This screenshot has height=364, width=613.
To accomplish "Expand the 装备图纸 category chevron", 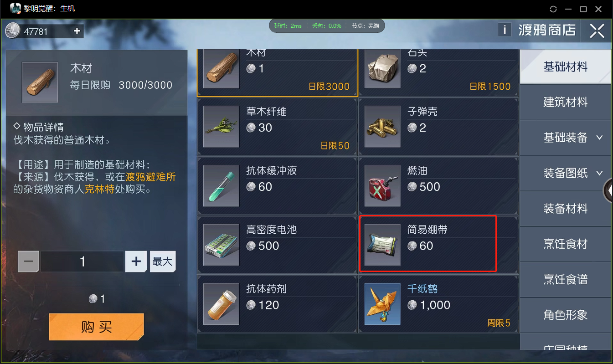I will point(599,173).
